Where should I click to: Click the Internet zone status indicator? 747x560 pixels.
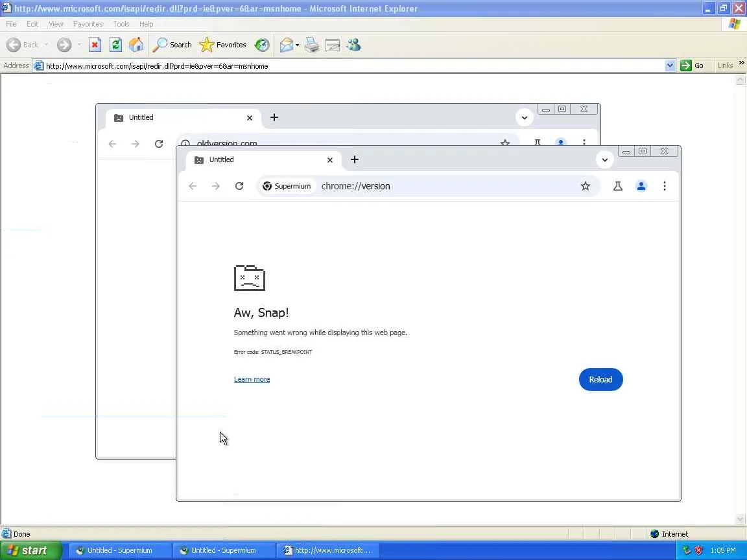pyautogui.click(x=669, y=534)
